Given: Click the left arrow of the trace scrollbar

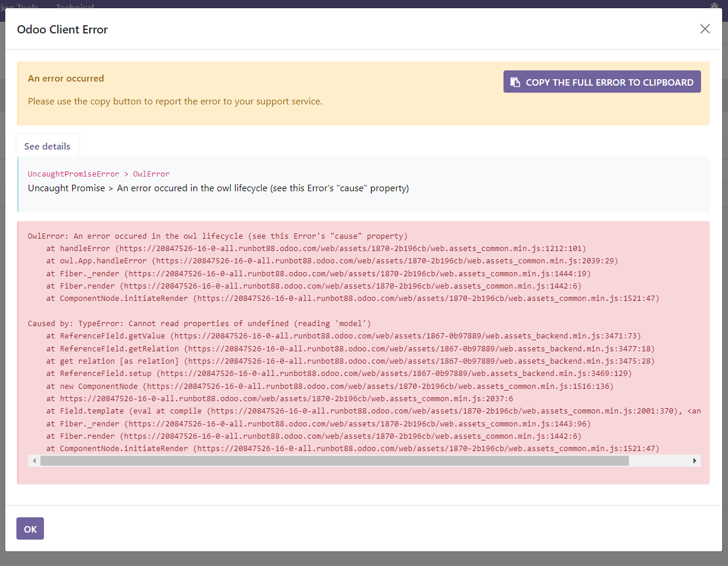Looking at the screenshot, I should coord(34,460).
